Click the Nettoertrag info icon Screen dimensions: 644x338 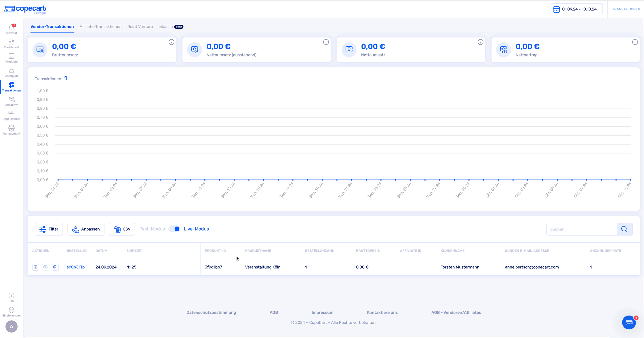(635, 42)
